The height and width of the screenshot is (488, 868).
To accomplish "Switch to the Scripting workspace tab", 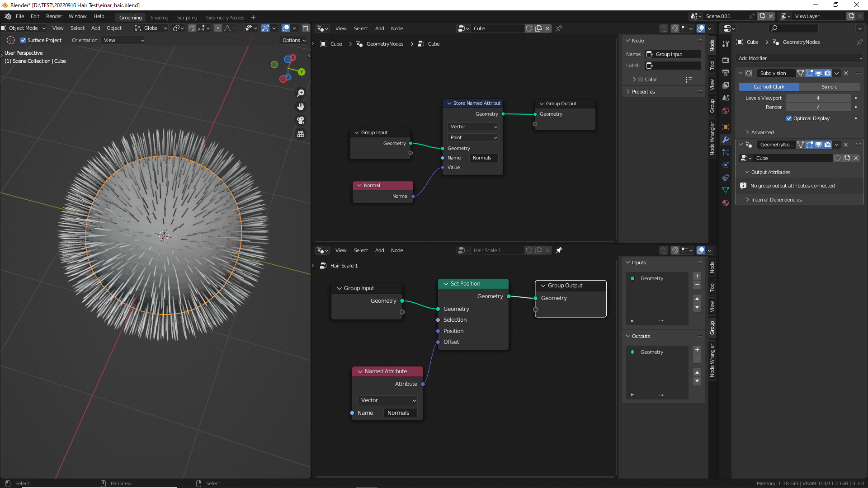I will coord(187,18).
